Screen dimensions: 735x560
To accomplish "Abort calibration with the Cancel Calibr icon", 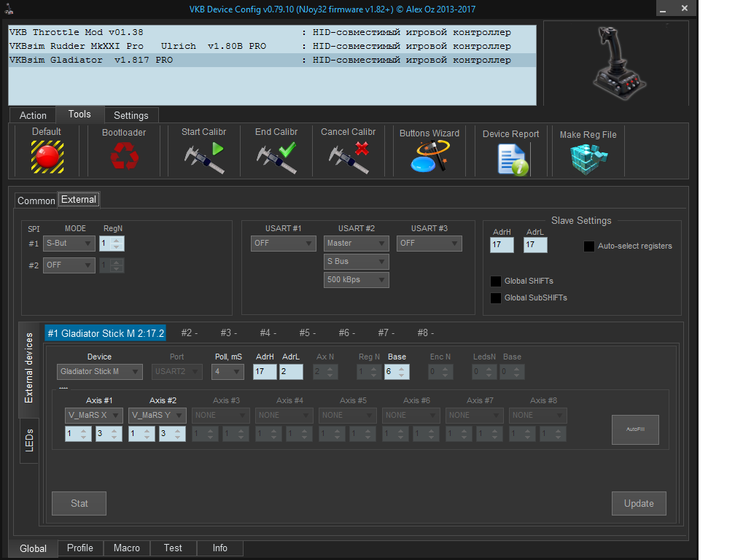I will tap(349, 158).
